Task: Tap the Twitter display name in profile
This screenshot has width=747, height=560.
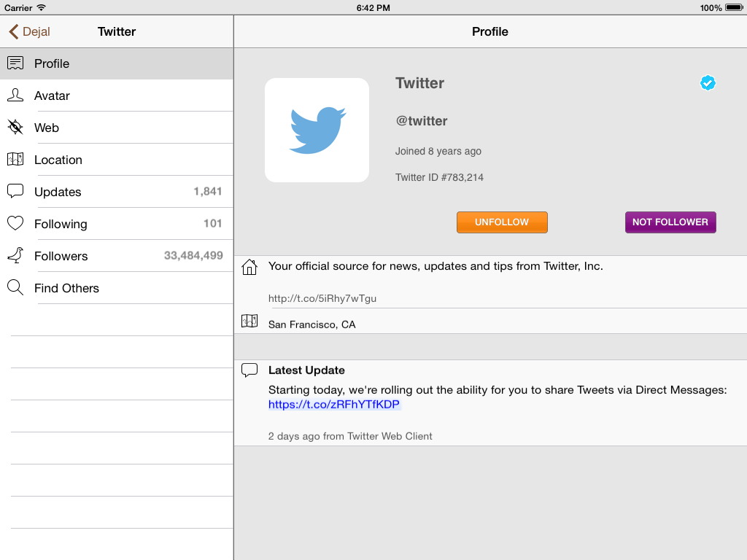Action: click(x=419, y=83)
